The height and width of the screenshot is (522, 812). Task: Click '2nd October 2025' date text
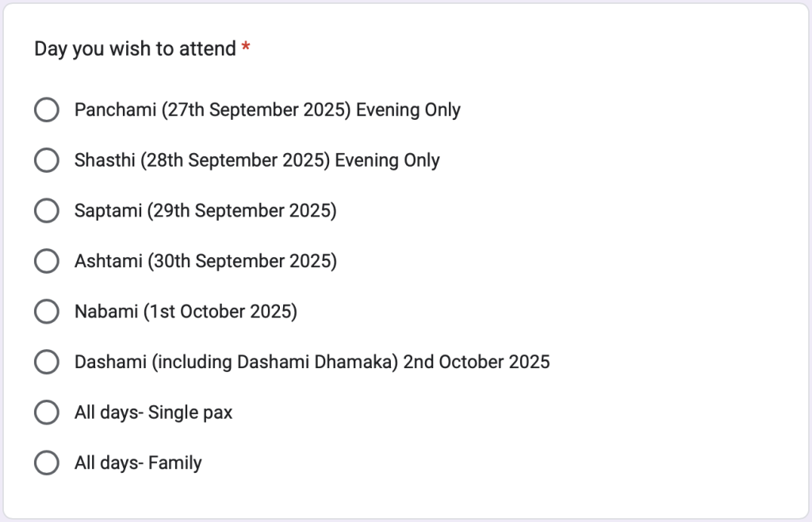pyautogui.click(x=477, y=362)
